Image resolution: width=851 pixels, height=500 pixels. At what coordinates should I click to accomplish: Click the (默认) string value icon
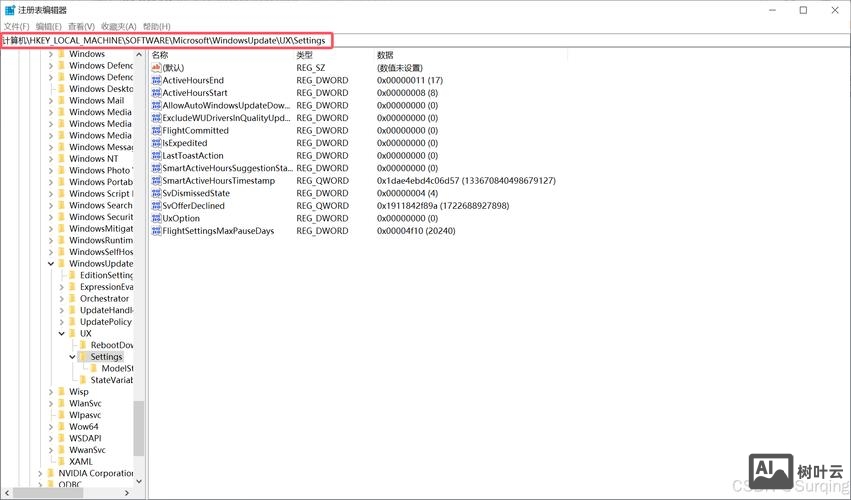pyautogui.click(x=156, y=68)
